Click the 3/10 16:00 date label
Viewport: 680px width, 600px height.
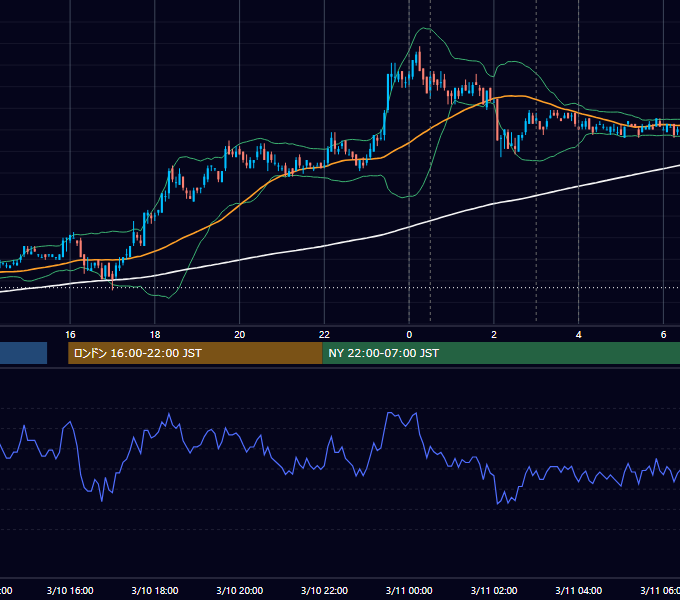70,590
